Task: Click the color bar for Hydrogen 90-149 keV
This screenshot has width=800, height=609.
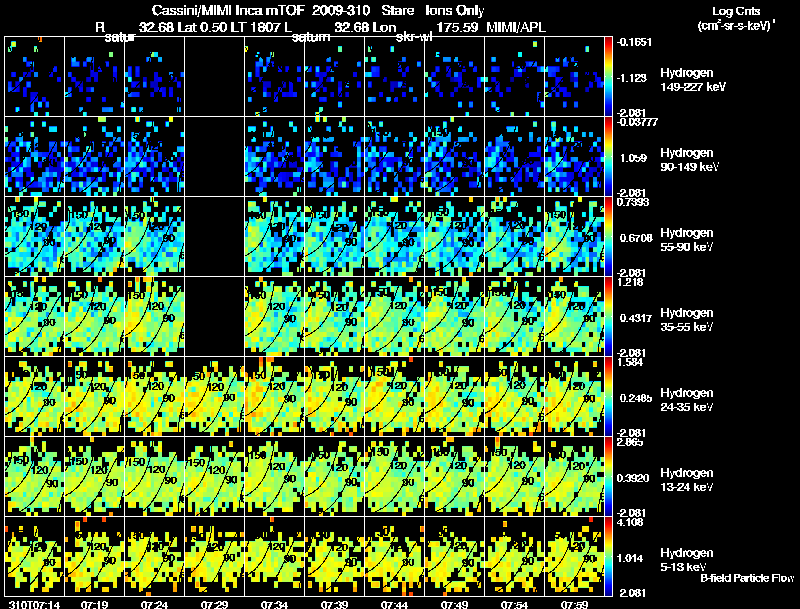Action: 608,157
